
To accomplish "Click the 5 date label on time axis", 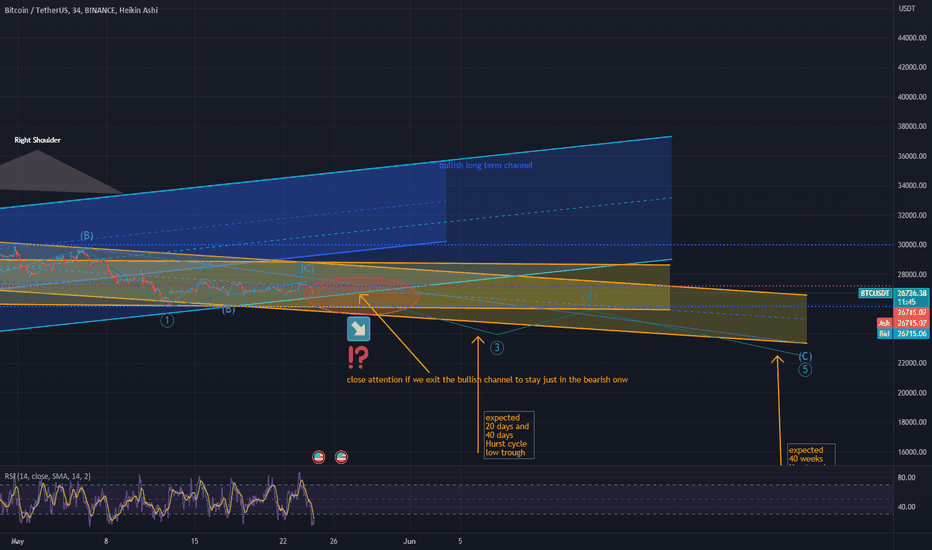I will click(x=460, y=542).
